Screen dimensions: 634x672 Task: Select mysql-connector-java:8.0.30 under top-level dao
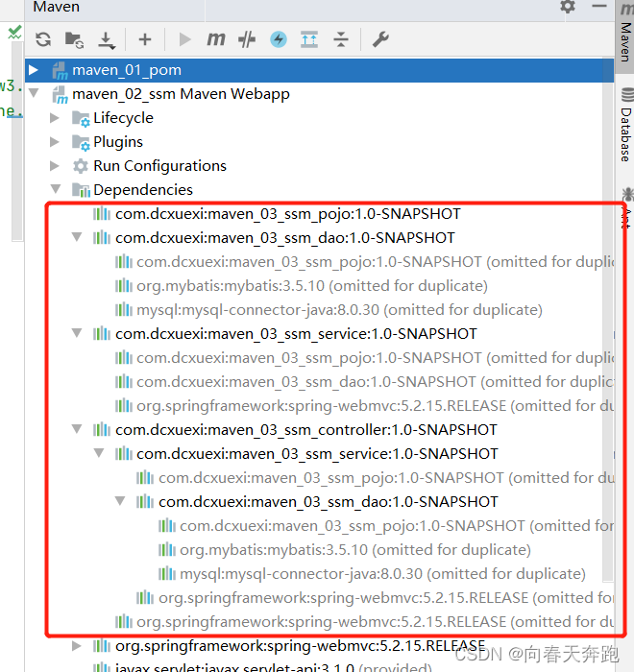(x=339, y=310)
